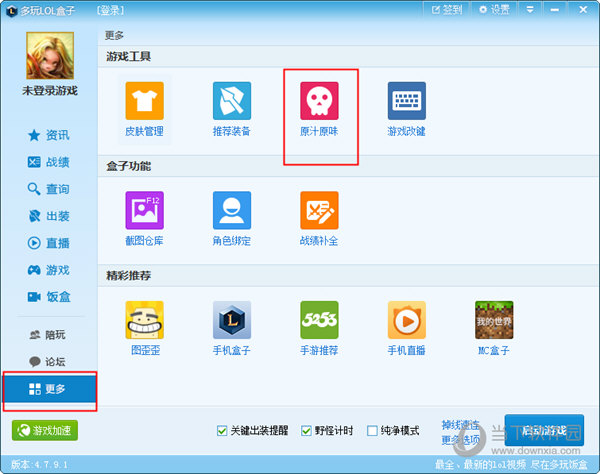This screenshot has width=600, height=474.
Task: Open 查询 search section
Action: (x=49, y=189)
